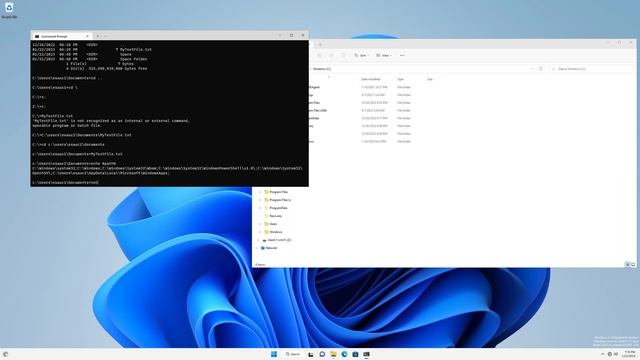Open the Widgets icon at the taskbar corner
The width and height of the screenshot is (640, 360).
pos(5,354)
